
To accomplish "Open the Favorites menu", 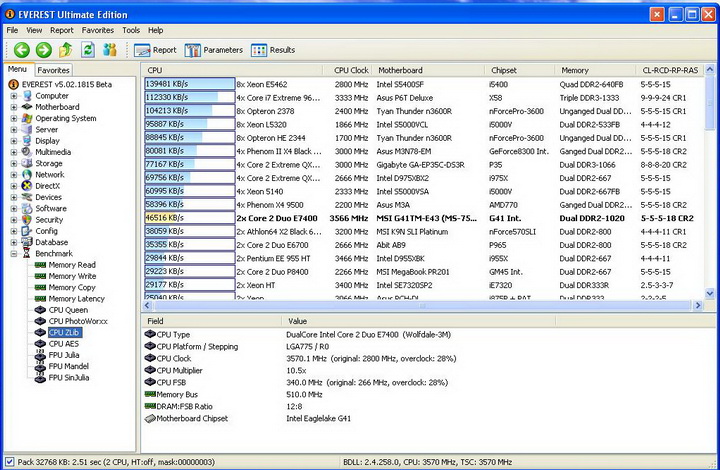I will [97, 30].
